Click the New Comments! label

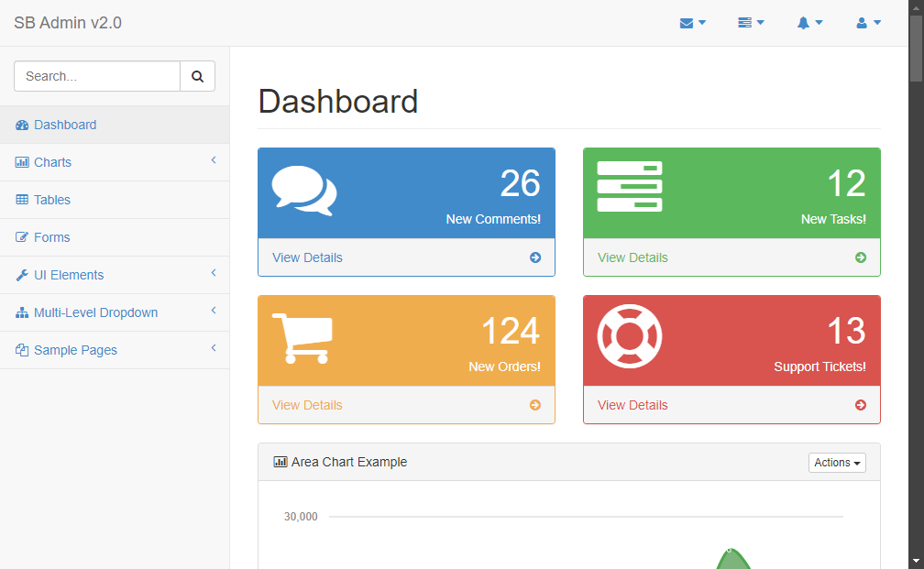[x=493, y=219]
